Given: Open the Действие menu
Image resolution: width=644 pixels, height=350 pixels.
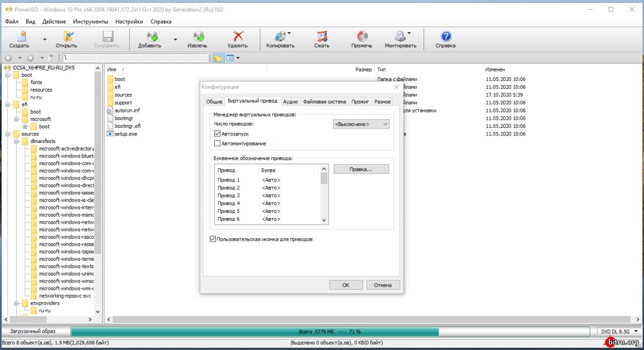Looking at the screenshot, I should click(54, 22).
